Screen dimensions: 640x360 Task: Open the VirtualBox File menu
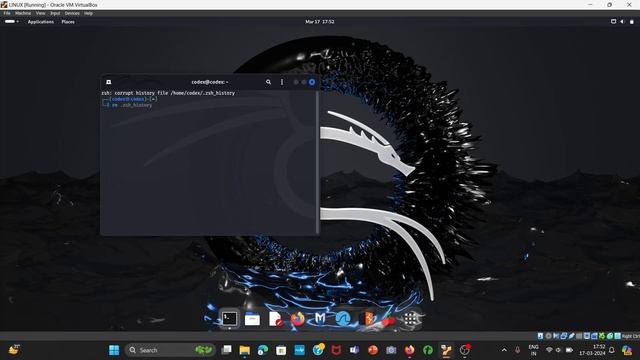[x=7, y=13]
